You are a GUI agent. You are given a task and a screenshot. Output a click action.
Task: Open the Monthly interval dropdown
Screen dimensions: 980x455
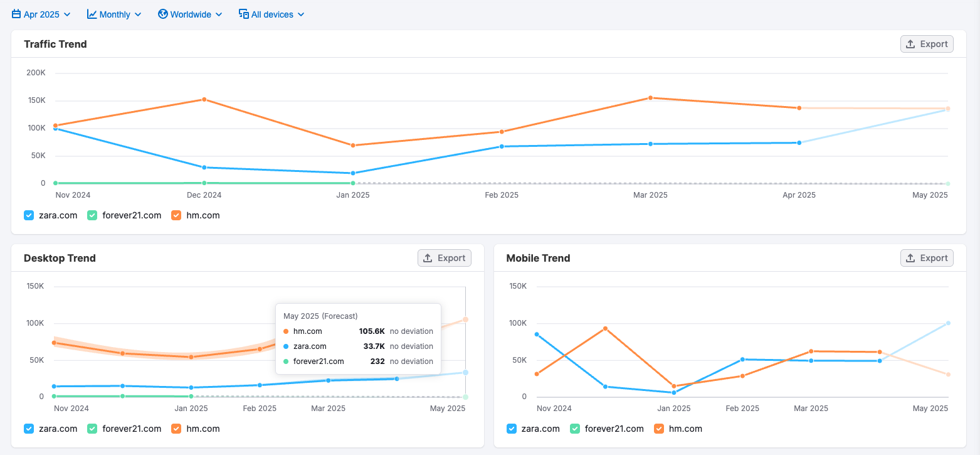point(114,14)
